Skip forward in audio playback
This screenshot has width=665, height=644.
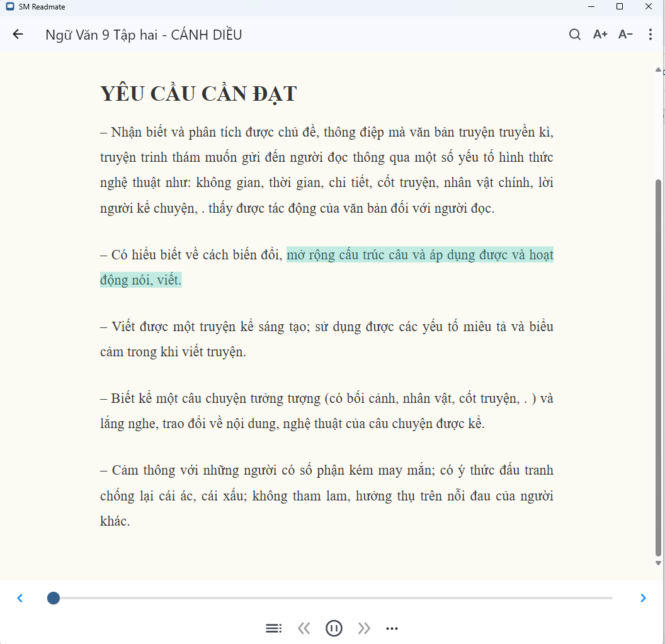(364, 628)
